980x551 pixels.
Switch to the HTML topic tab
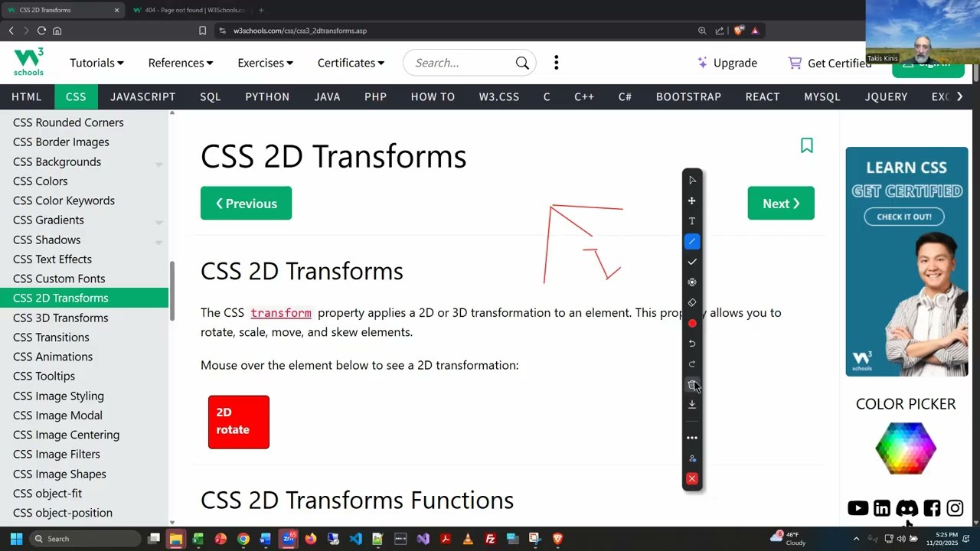[27, 96]
